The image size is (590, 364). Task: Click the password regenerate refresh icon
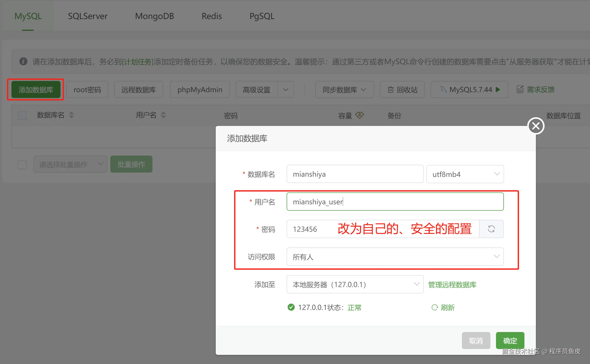point(491,229)
